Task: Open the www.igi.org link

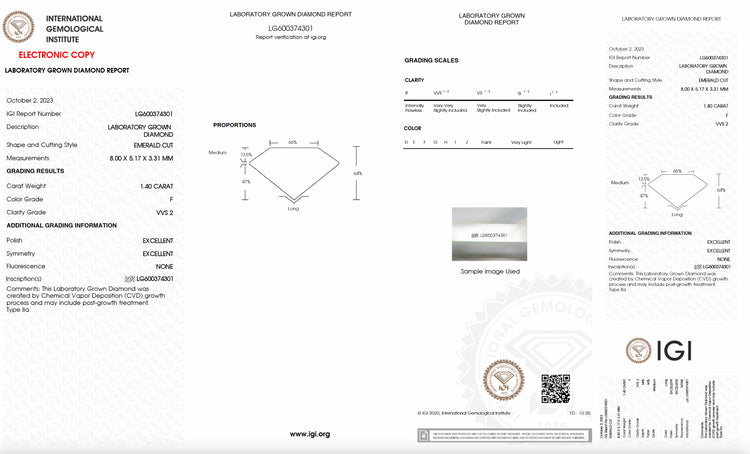Action: pos(309,434)
